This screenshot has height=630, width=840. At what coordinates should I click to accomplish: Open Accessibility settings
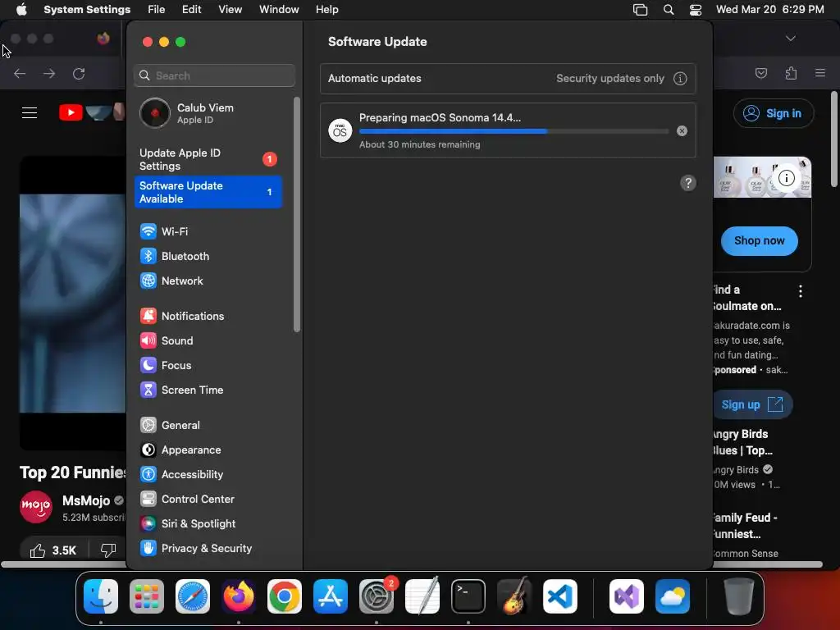pyautogui.click(x=208, y=475)
